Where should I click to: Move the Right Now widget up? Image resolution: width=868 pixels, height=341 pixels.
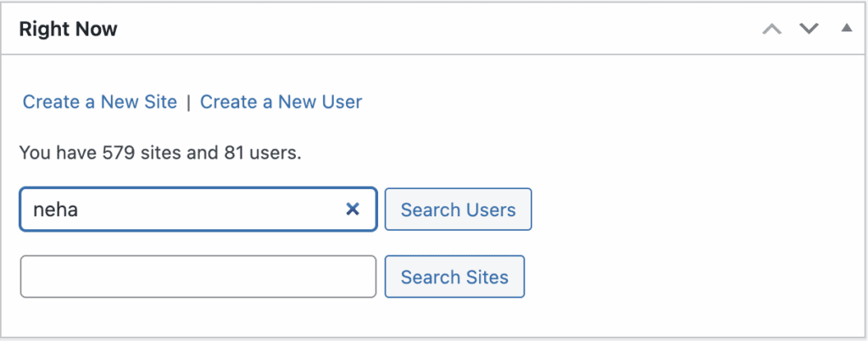[x=771, y=29]
